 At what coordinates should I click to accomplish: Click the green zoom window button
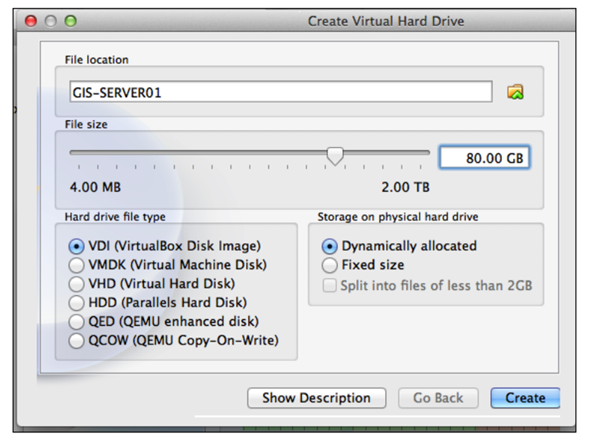[73, 21]
